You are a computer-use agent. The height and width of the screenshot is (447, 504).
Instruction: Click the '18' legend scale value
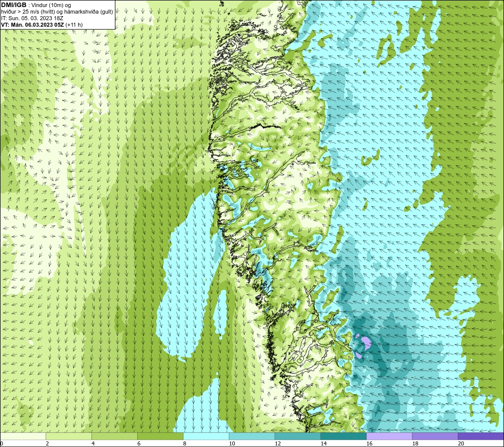pyautogui.click(x=415, y=443)
